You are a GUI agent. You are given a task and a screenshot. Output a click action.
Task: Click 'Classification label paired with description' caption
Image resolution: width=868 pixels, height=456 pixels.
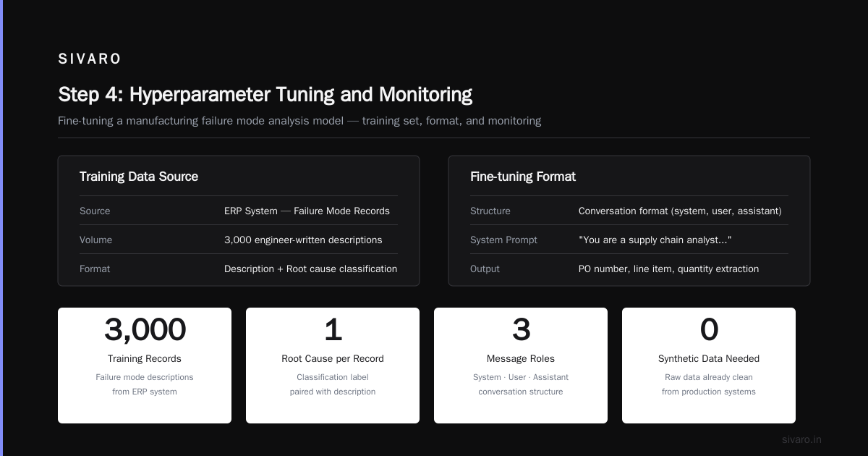[x=333, y=384]
